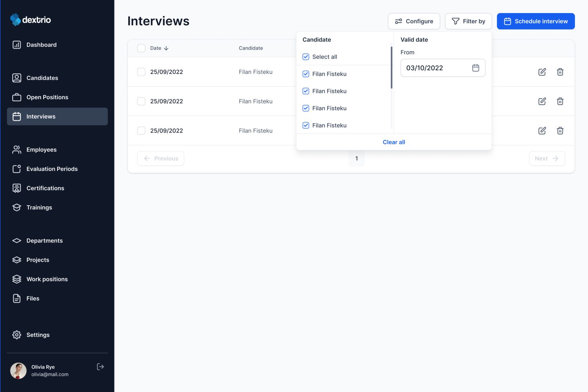The height and width of the screenshot is (392, 588).
Task: Click the logout icon next to Olivia Rye
Action: coord(100,367)
